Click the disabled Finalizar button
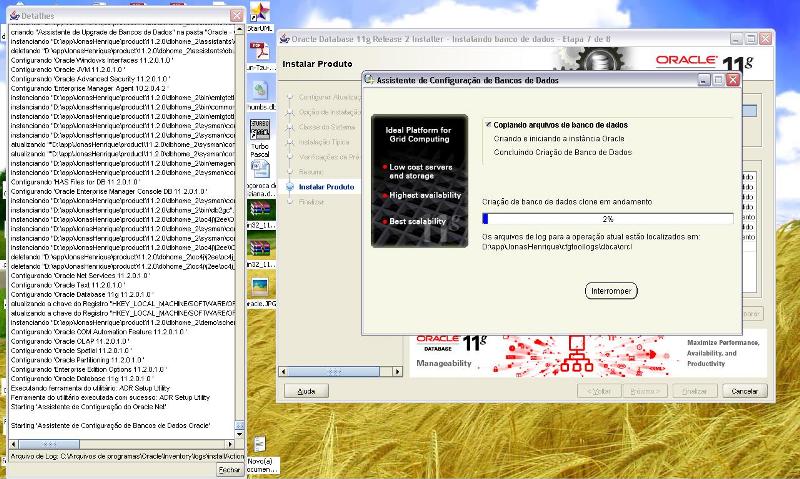 695,391
